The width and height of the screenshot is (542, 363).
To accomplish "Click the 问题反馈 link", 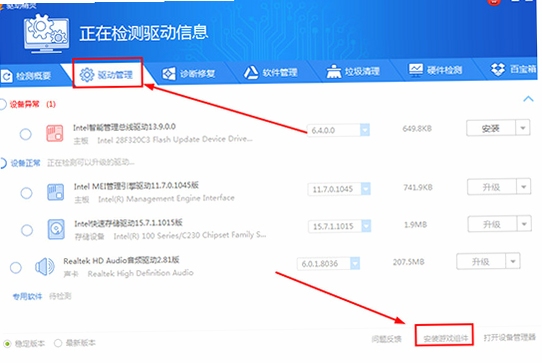I will (386, 339).
